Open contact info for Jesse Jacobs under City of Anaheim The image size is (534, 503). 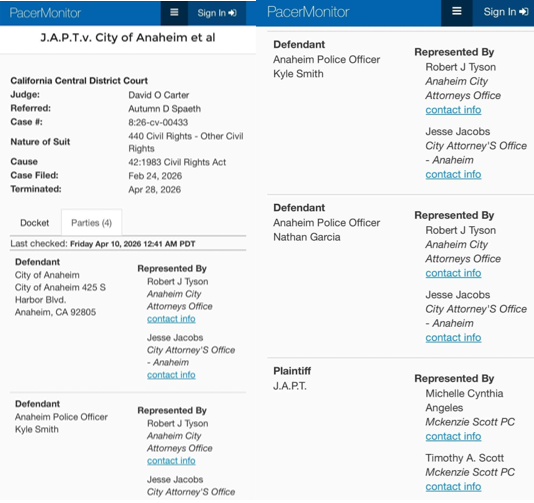pyautogui.click(x=171, y=375)
